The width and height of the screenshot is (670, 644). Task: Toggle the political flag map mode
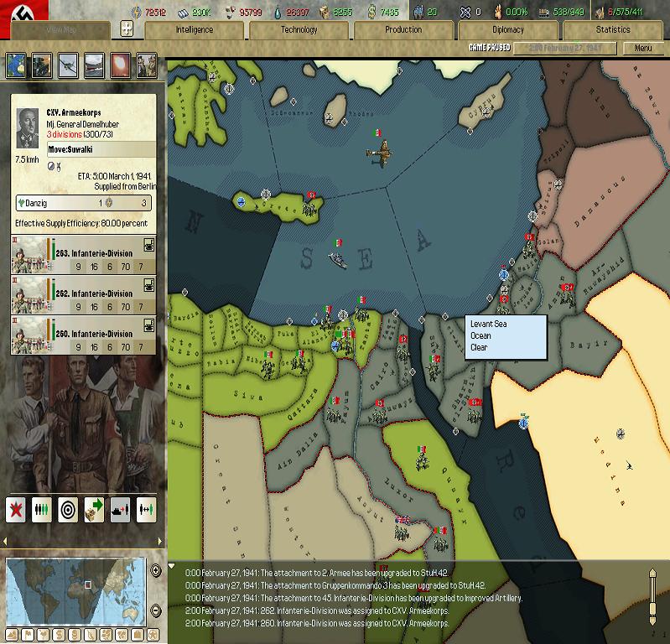point(27,635)
